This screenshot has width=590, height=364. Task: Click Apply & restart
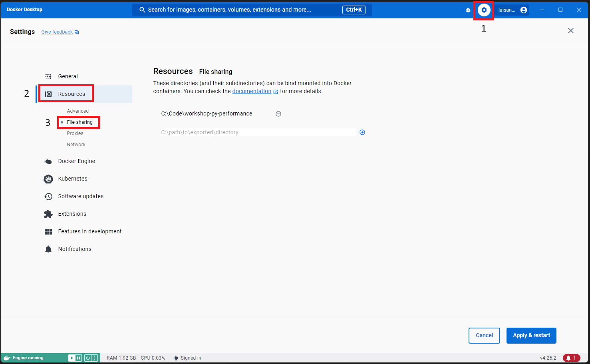531,336
